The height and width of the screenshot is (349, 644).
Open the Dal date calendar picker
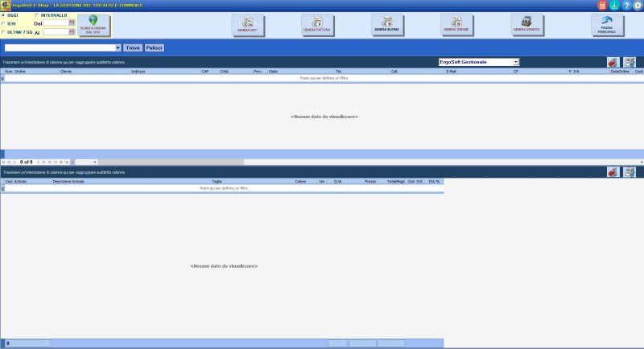click(72, 23)
